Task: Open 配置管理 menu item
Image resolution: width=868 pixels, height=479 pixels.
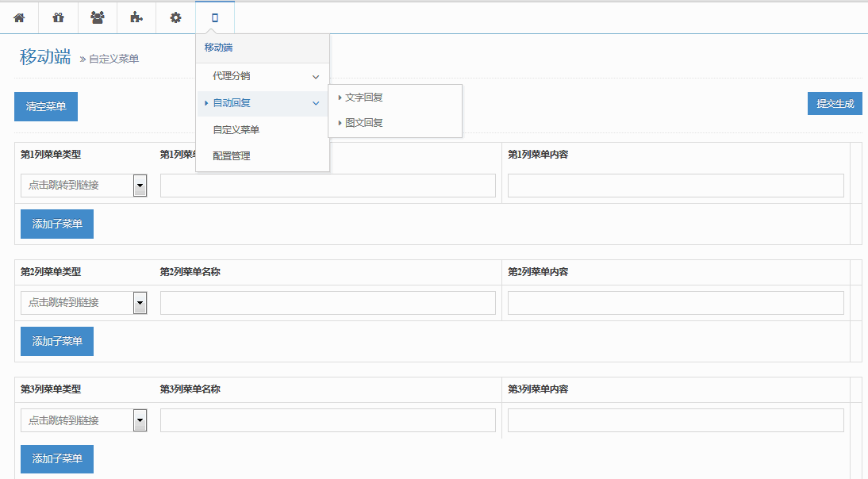Action: coord(232,156)
